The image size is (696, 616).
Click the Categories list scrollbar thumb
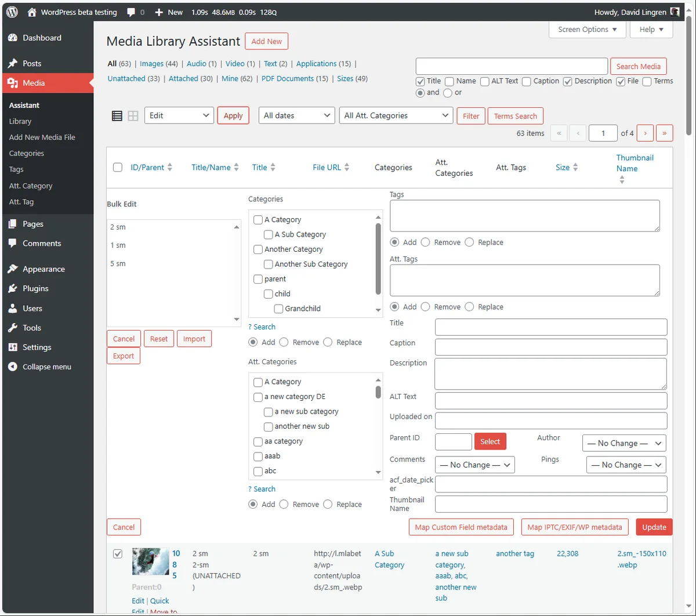pos(379,259)
